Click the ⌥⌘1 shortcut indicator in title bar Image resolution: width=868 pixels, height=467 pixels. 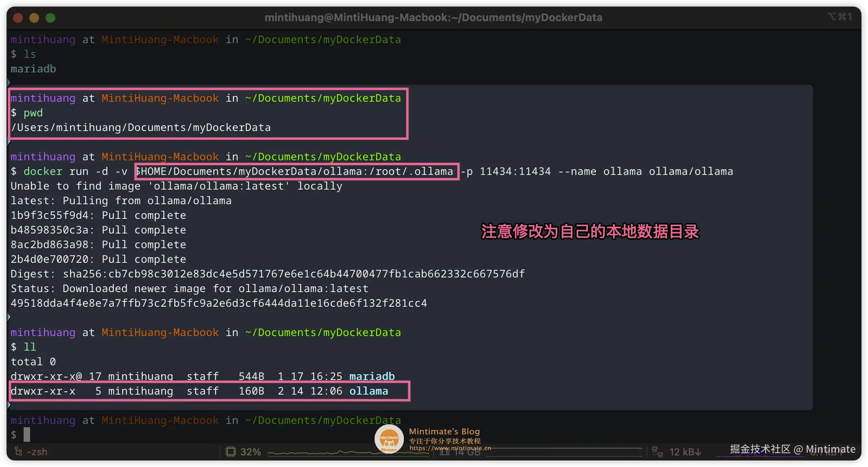coord(840,17)
